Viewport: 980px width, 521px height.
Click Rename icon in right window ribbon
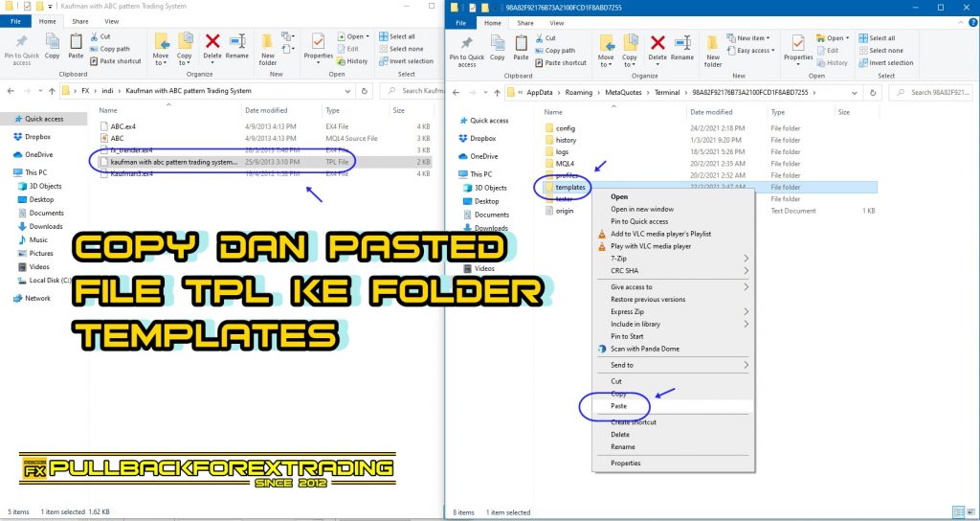681,48
